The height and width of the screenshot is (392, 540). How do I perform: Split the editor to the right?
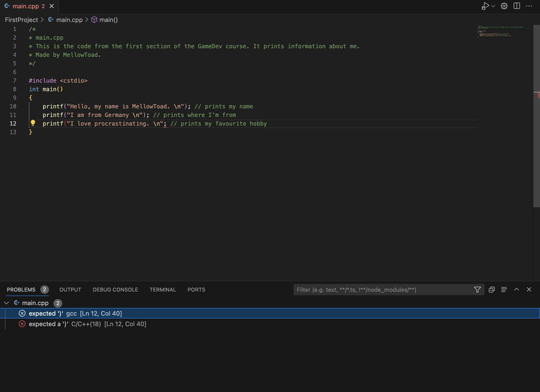pos(517,6)
